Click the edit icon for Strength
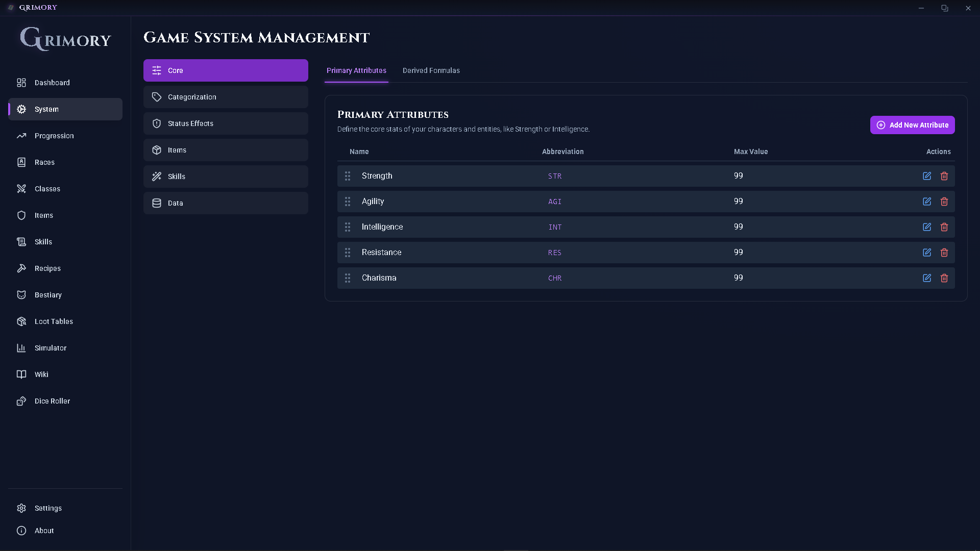The height and width of the screenshot is (551, 980). click(927, 176)
